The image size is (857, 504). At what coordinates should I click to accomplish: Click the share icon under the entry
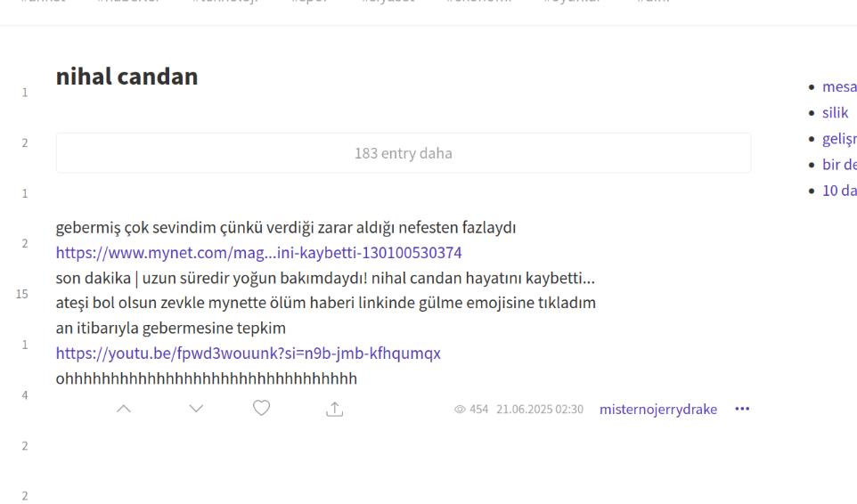click(334, 409)
